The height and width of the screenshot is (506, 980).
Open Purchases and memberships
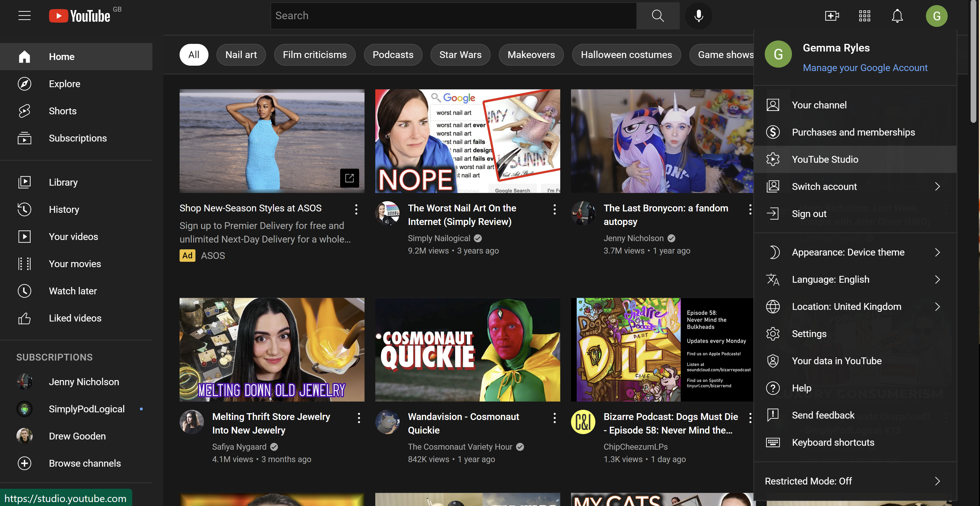pos(855,132)
